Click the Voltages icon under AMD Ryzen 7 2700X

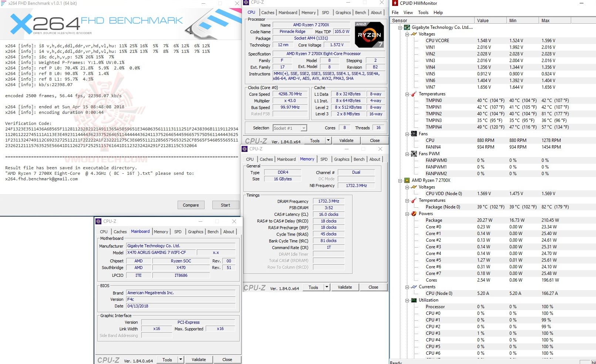[414, 187]
